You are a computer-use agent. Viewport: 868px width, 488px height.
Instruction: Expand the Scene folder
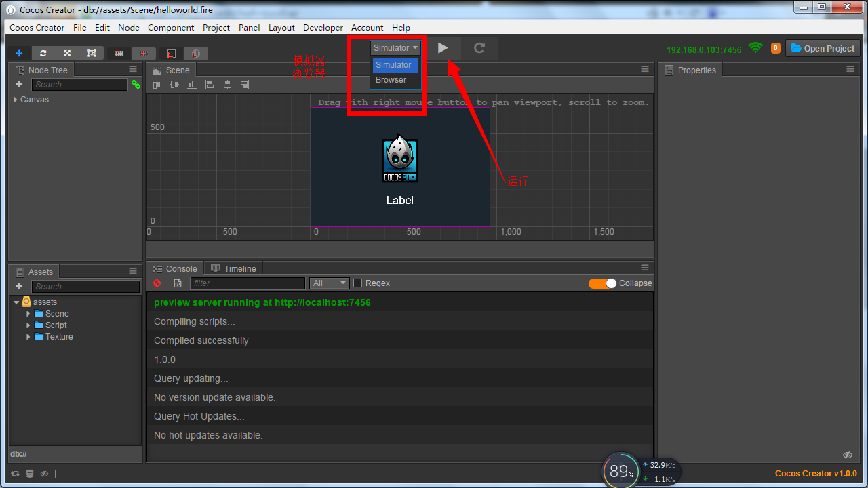28,314
